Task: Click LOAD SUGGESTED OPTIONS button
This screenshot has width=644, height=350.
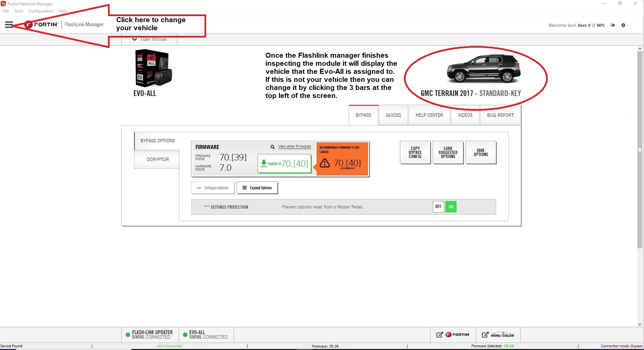Action: [x=448, y=152]
